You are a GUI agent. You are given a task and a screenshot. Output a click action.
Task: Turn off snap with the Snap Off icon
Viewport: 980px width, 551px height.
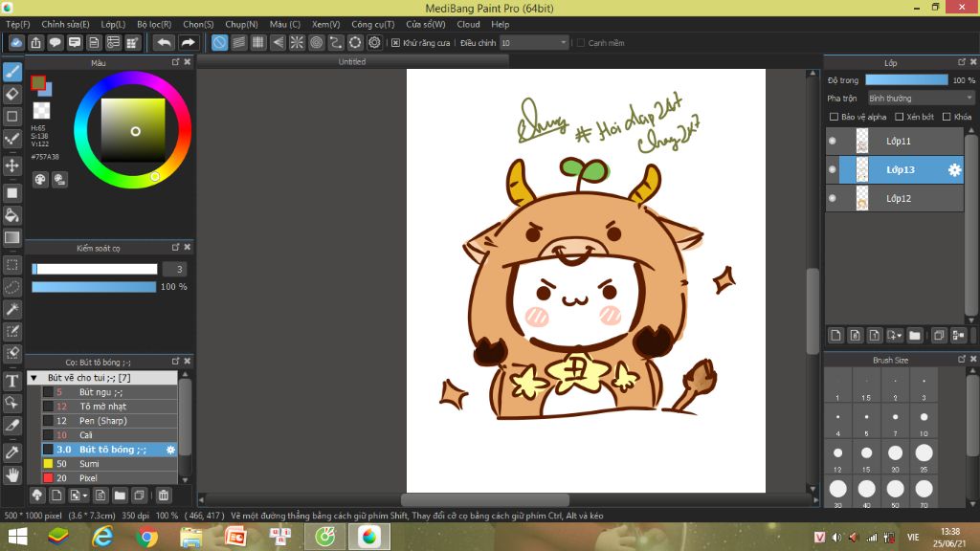pos(219,42)
